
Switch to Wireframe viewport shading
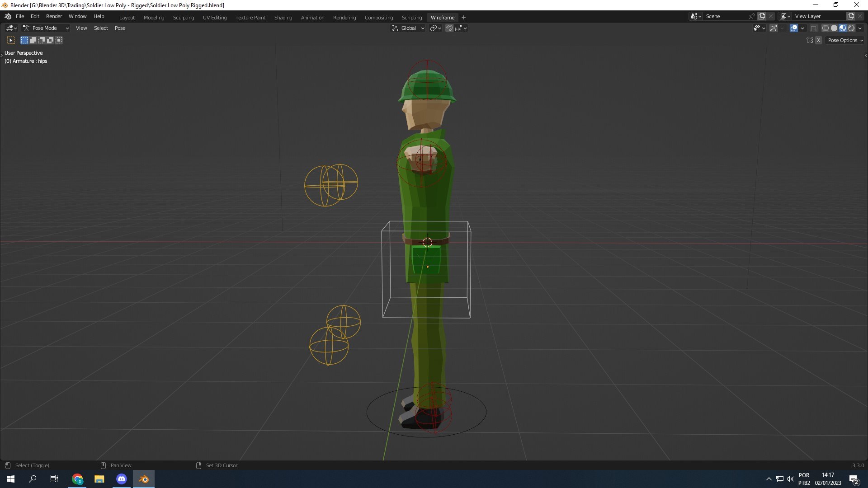point(826,28)
